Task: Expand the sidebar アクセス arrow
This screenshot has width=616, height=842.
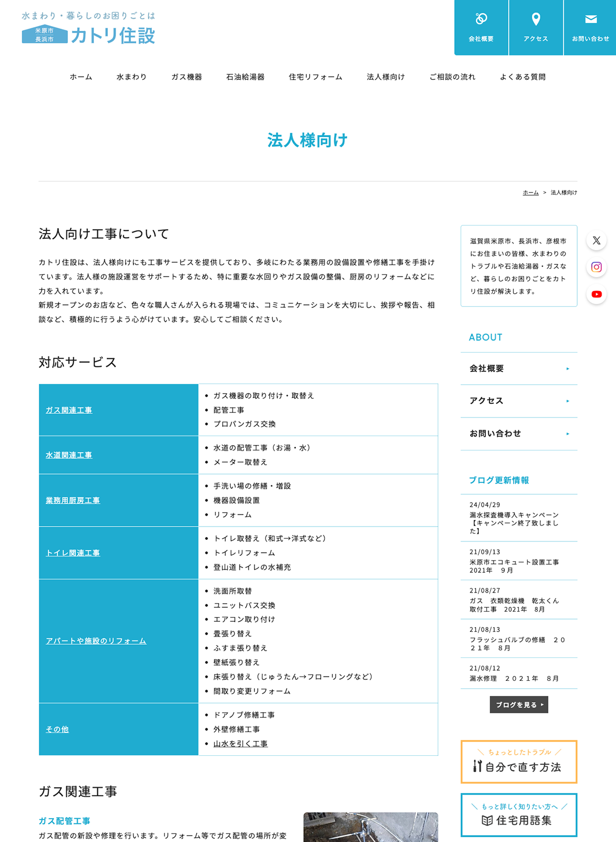Action: [x=568, y=401]
